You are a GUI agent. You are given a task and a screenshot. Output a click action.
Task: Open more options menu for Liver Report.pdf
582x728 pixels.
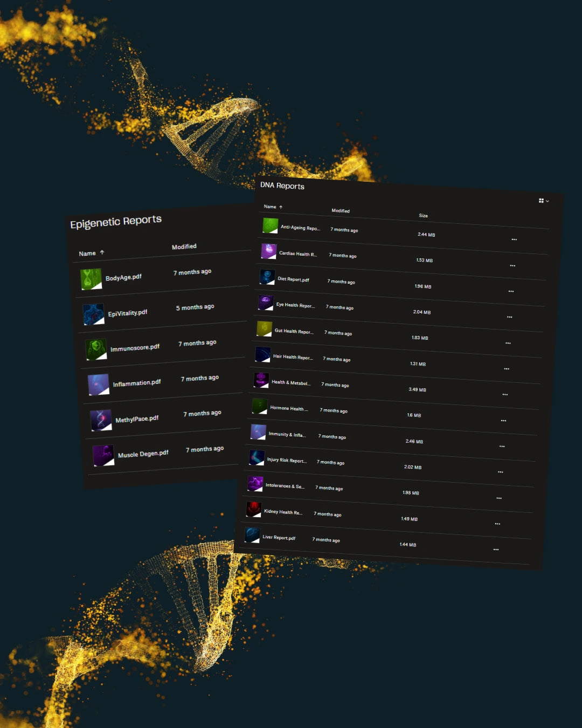click(x=496, y=550)
